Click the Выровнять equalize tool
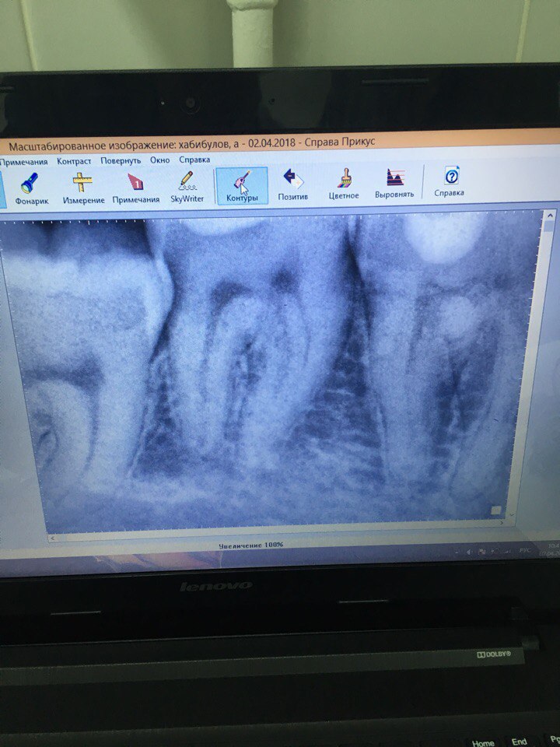 click(x=394, y=184)
